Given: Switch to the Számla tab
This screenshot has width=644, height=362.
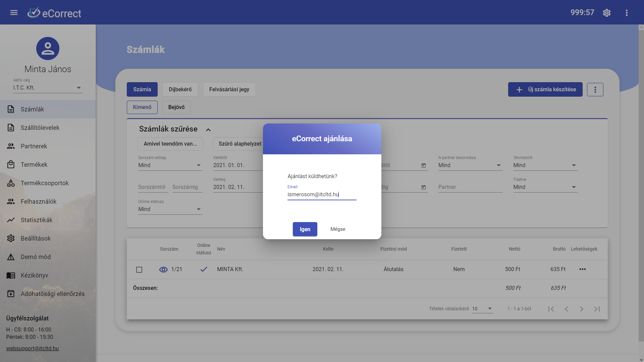Looking at the screenshot, I should [x=142, y=89].
